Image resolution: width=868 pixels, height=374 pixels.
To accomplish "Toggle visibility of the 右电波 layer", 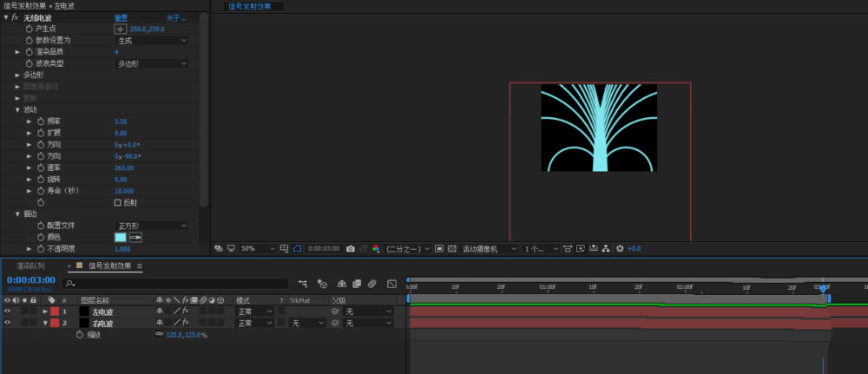I will coord(7,323).
